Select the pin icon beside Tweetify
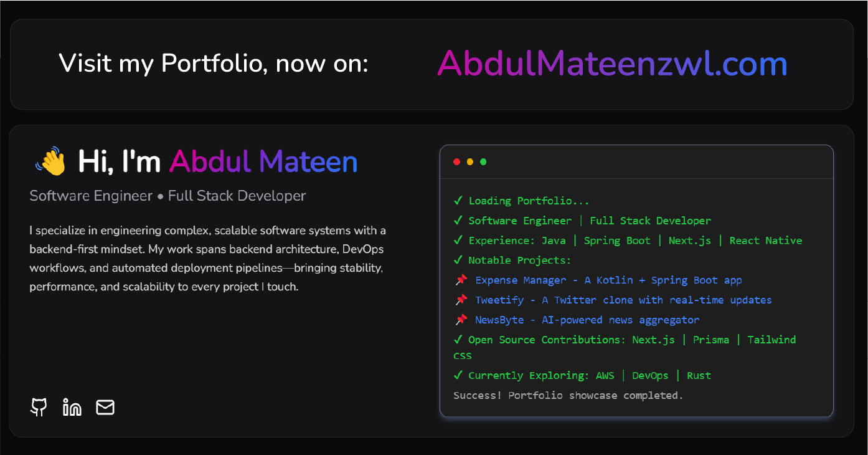 (461, 300)
